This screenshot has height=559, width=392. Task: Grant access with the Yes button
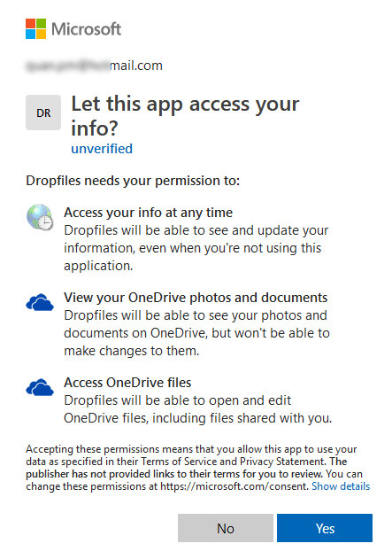coord(325,528)
